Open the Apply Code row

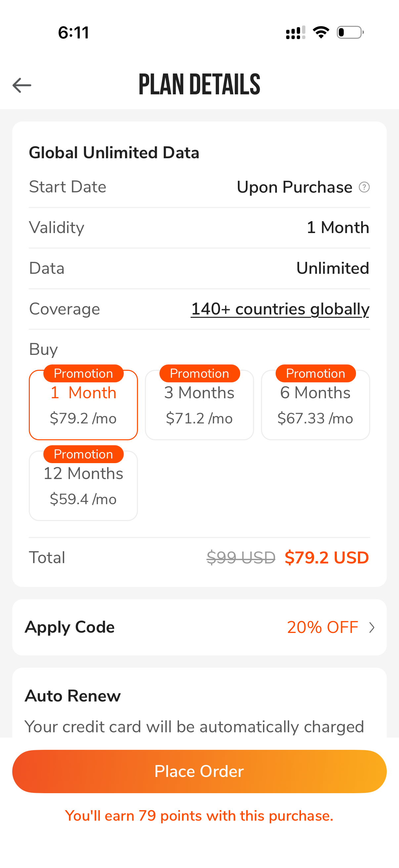click(199, 627)
